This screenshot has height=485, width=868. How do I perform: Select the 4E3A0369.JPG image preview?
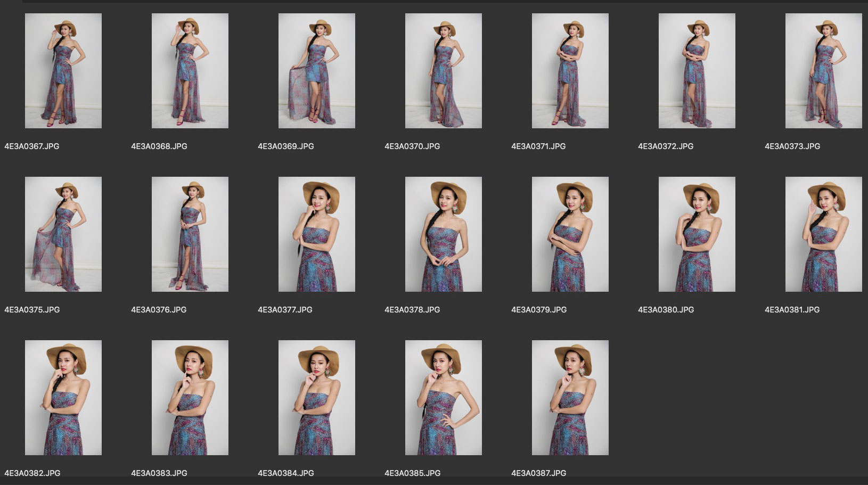317,71
